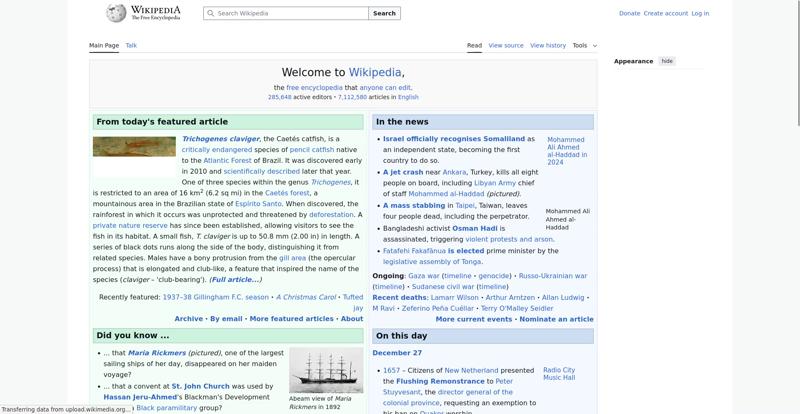The height and width of the screenshot is (414, 800).
Task: Open the View history tab
Action: click(x=547, y=45)
